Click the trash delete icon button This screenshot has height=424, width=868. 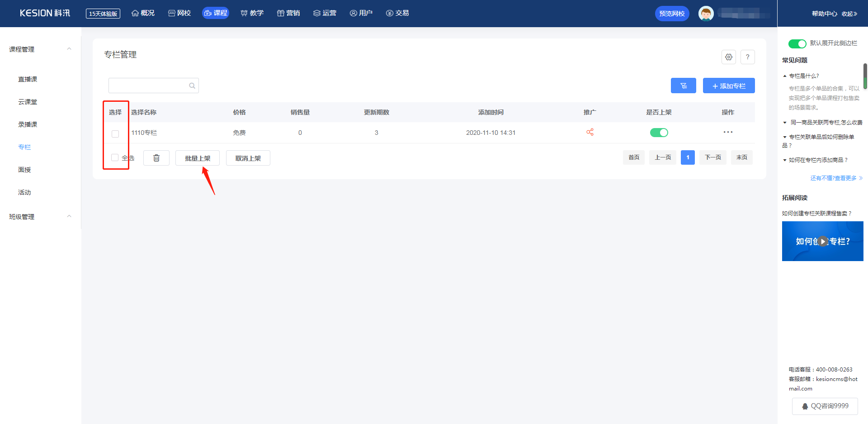click(x=156, y=158)
